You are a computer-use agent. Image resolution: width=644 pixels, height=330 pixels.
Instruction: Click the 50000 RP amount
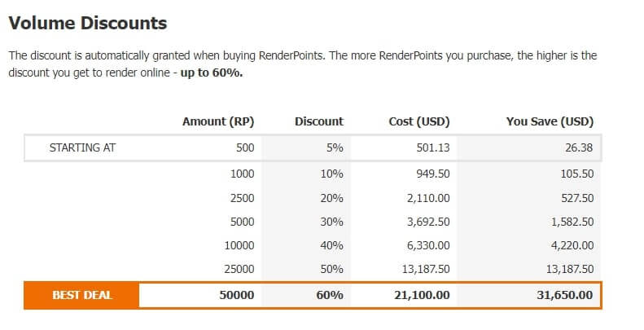[x=237, y=295]
